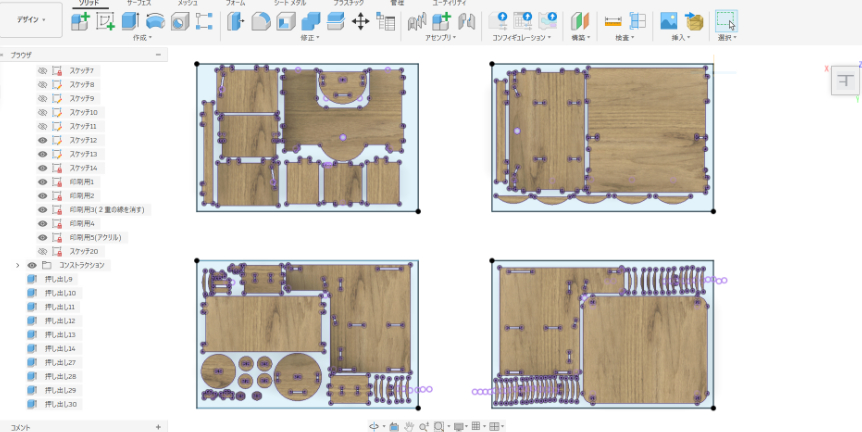This screenshot has width=862, height=432.
Task: Select the Move/Copy tool
Action: 360,21
